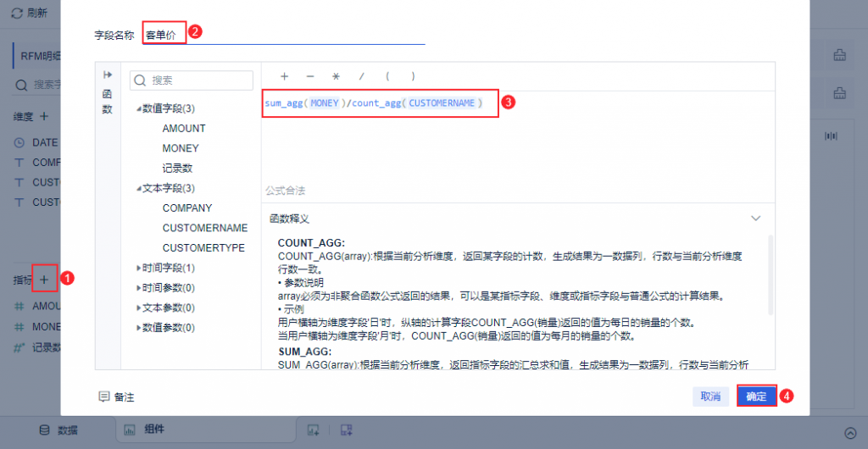This screenshot has height=449, width=868.
Task: Expand the 时间字段(1) group
Action: pos(138,269)
